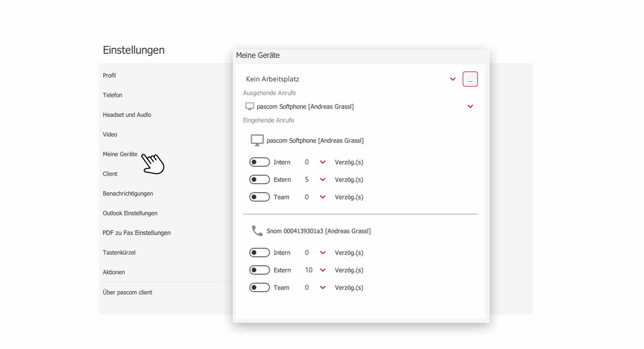The height and width of the screenshot is (349, 644).
Task: Enable Extern switch for pascom Softphone
Action: tap(259, 180)
